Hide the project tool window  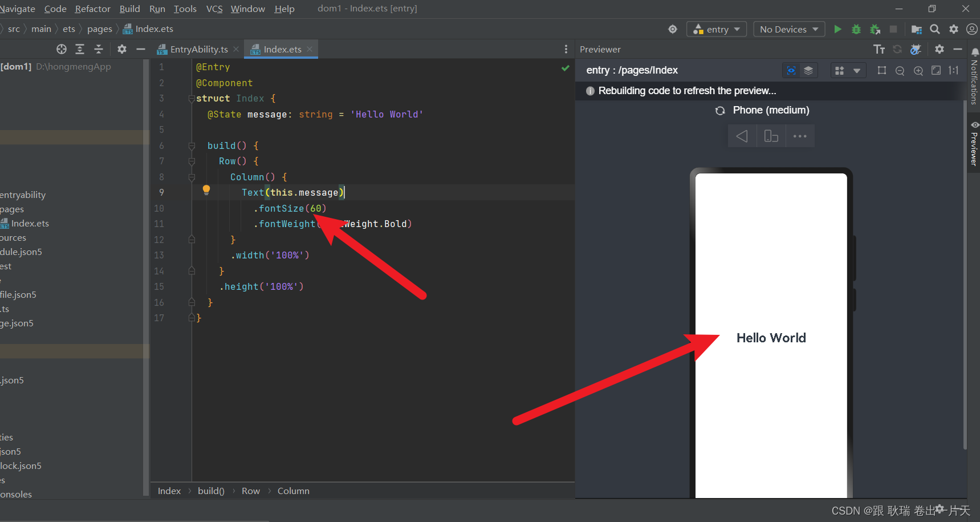[x=141, y=49]
